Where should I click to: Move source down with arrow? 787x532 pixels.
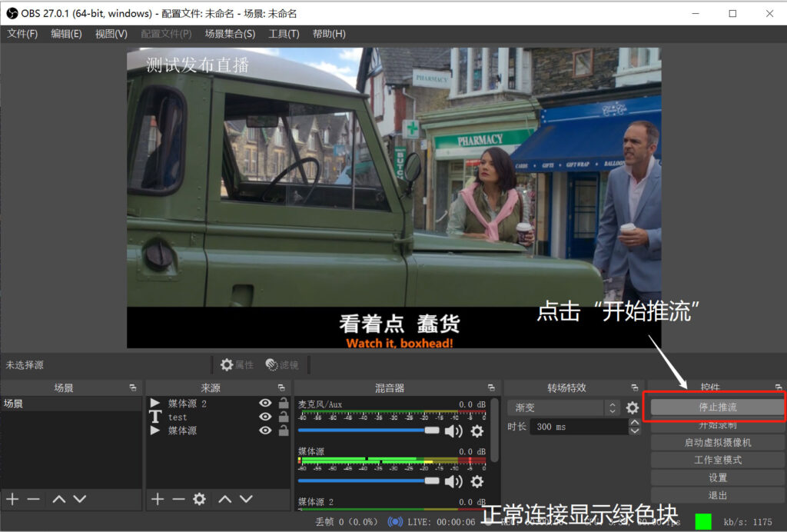click(246, 499)
